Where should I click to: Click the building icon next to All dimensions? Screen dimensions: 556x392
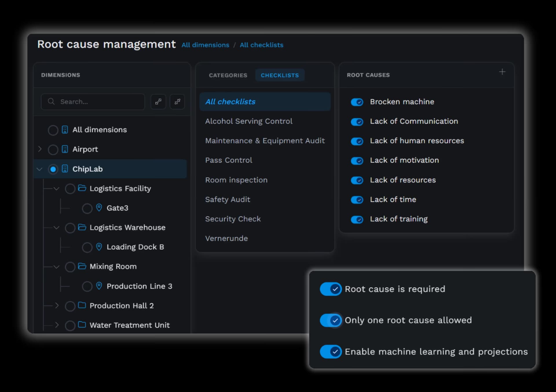point(65,130)
